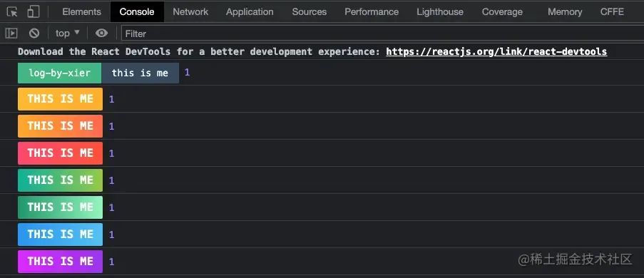Go to the Performance tab
644x278 pixels.
point(372,12)
